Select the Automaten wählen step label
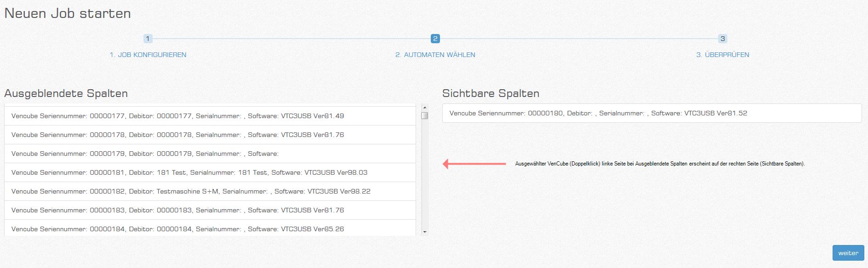The width and height of the screenshot is (868, 268). (435, 55)
